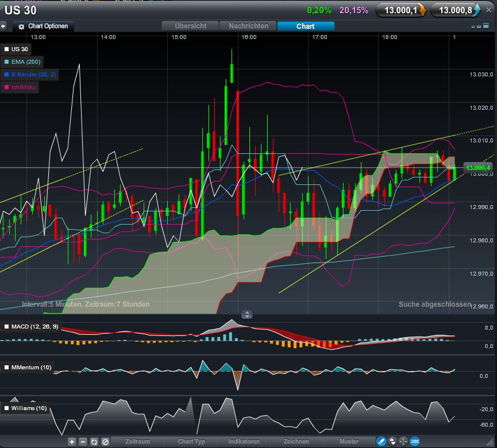
Task: Click the up-down arrows icon in bottom bar
Action: click(x=392, y=441)
